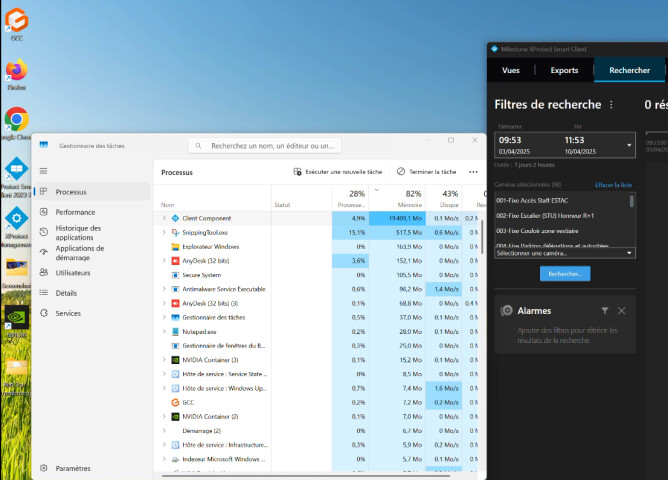Screen dimensions: 668x480
Task: Open the Performance page in sidebar
Action: coord(75,212)
